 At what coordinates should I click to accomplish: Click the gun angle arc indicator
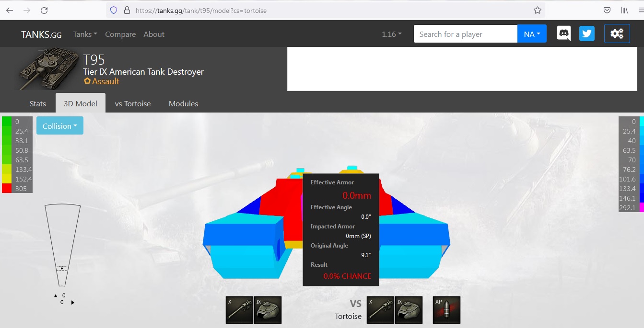(62, 246)
